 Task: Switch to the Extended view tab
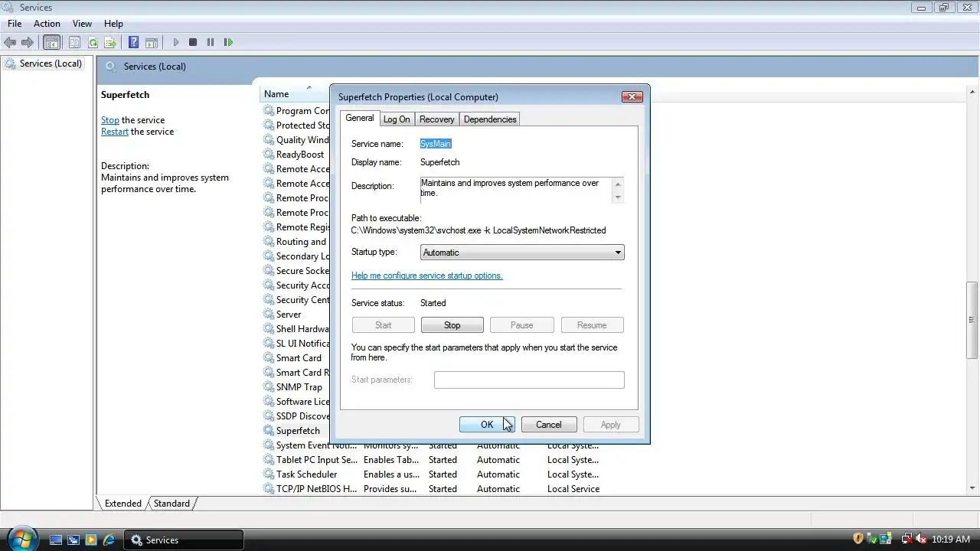coord(123,504)
